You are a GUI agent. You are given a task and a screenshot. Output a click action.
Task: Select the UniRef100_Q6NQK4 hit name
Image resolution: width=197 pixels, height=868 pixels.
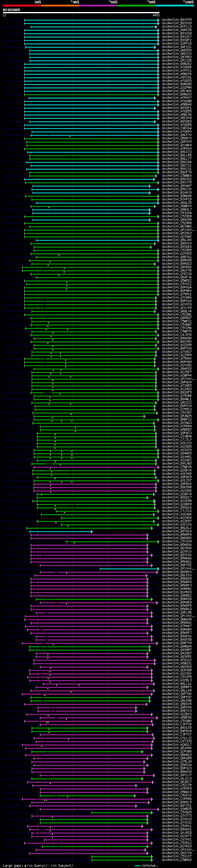(x=177, y=646)
